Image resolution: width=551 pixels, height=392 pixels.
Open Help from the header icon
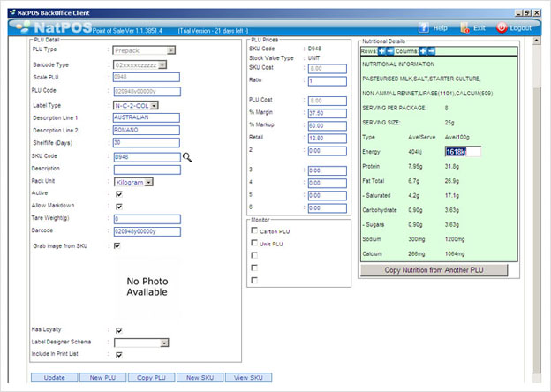tap(424, 27)
